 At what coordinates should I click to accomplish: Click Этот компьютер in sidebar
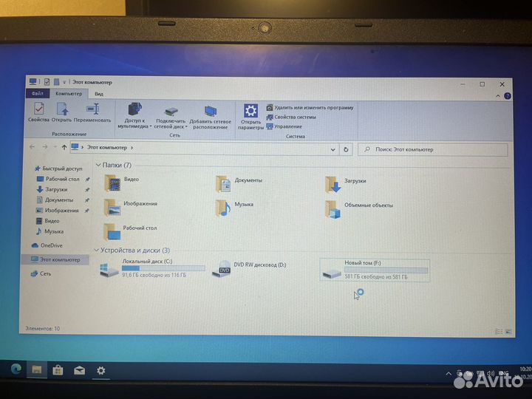click(x=55, y=259)
